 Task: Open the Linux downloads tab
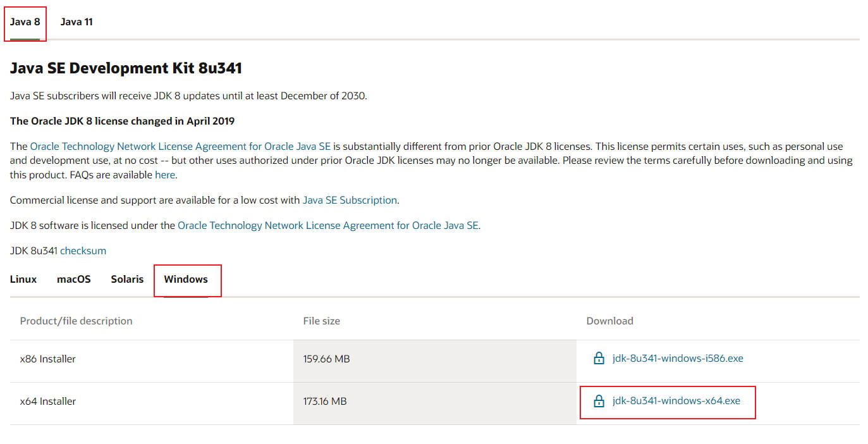23,279
